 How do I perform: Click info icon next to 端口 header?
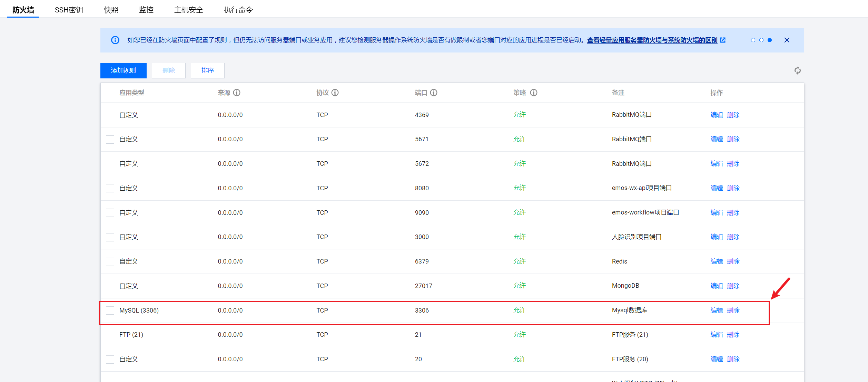[434, 93]
